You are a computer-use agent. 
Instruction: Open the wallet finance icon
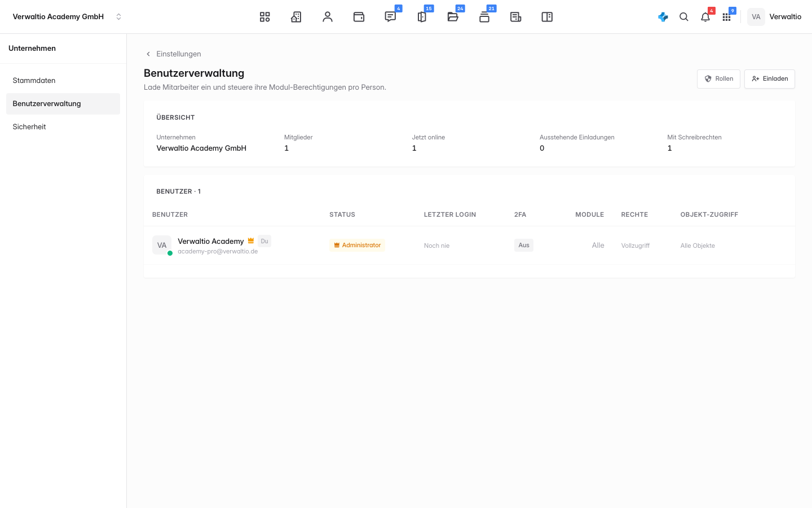(359, 17)
